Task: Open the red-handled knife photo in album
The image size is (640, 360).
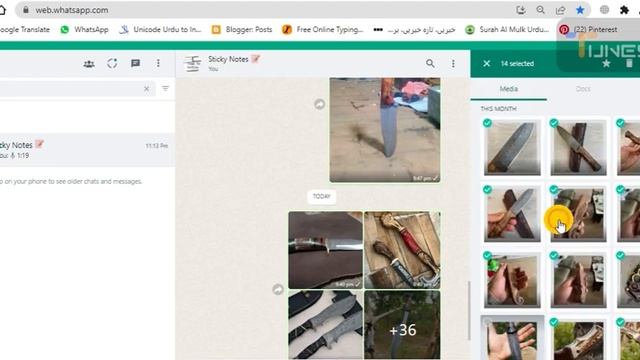Action: tap(402, 250)
